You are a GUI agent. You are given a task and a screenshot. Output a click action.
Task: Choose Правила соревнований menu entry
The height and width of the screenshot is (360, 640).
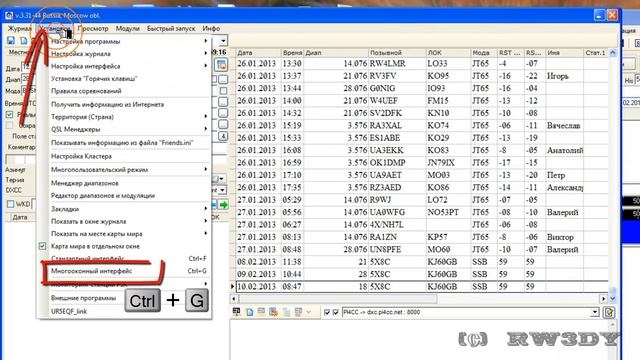coord(86,91)
